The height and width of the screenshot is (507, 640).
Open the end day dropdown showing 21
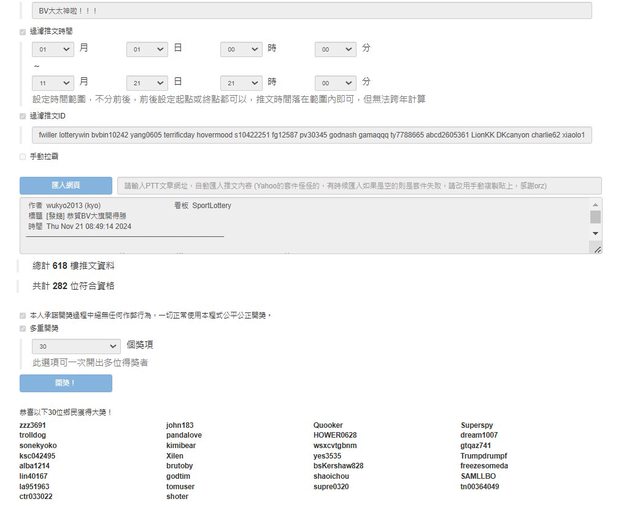coord(146,82)
